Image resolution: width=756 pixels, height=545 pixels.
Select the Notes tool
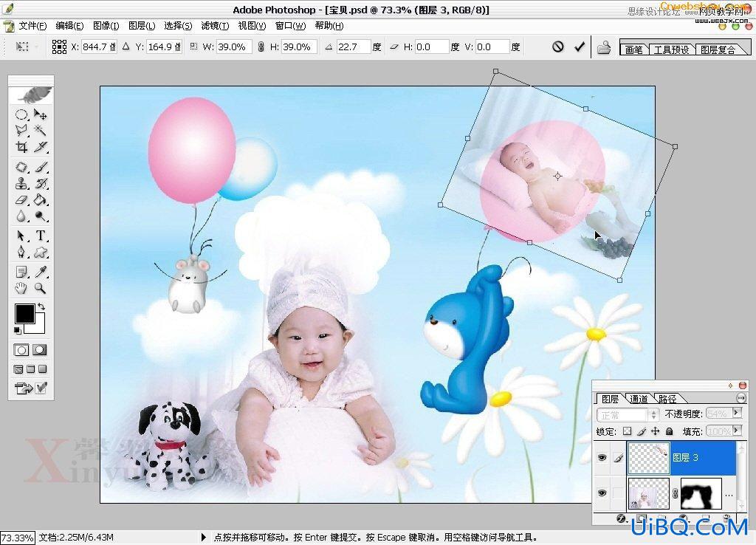click(x=21, y=272)
